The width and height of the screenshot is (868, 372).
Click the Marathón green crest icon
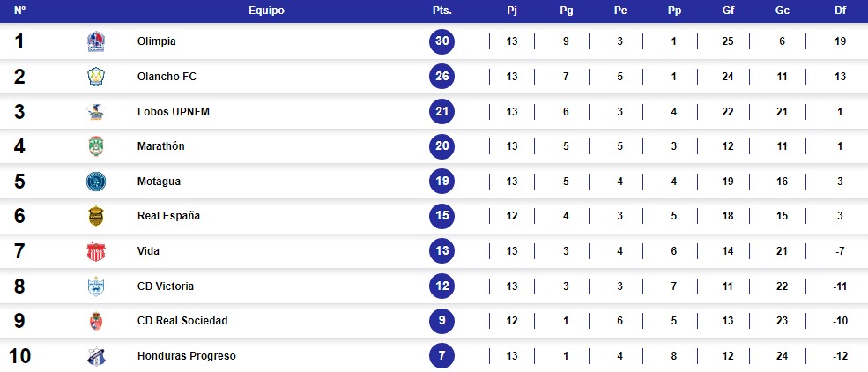pyautogui.click(x=95, y=146)
